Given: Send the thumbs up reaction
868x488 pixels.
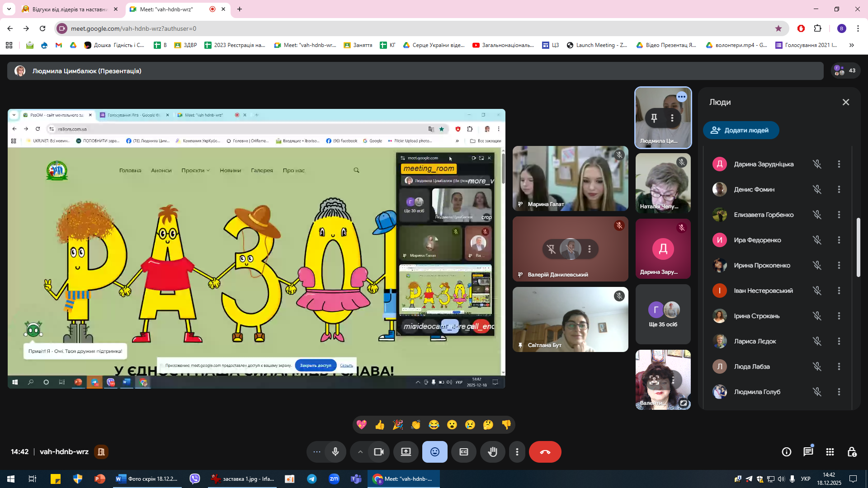Looking at the screenshot, I should click(380, 425).
